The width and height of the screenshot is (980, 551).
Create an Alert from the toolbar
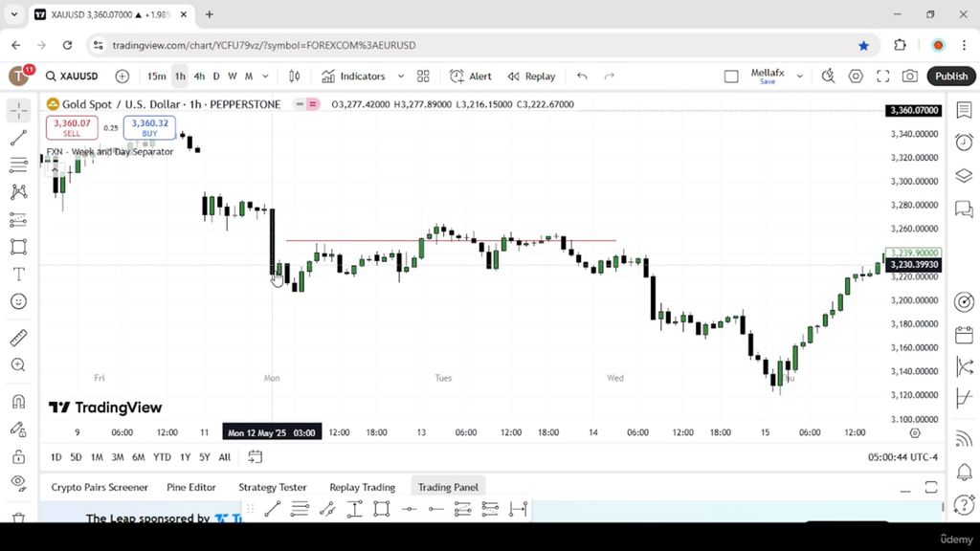point(471,77)
